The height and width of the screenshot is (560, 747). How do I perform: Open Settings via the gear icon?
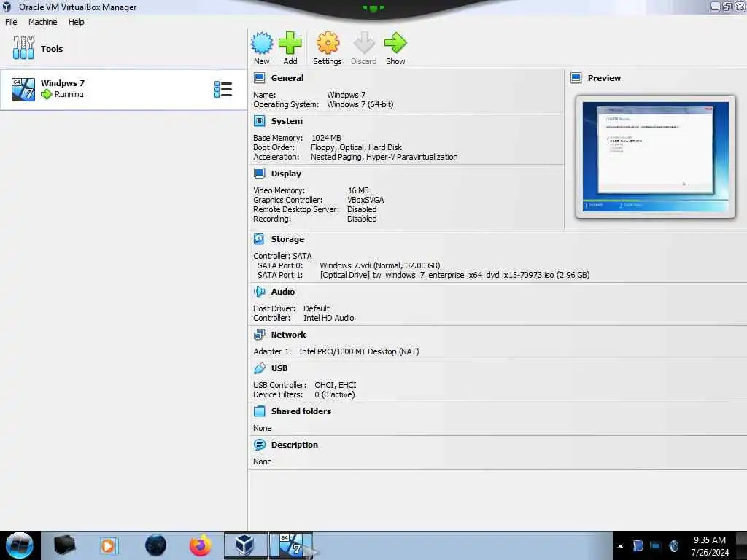[328, 43]
